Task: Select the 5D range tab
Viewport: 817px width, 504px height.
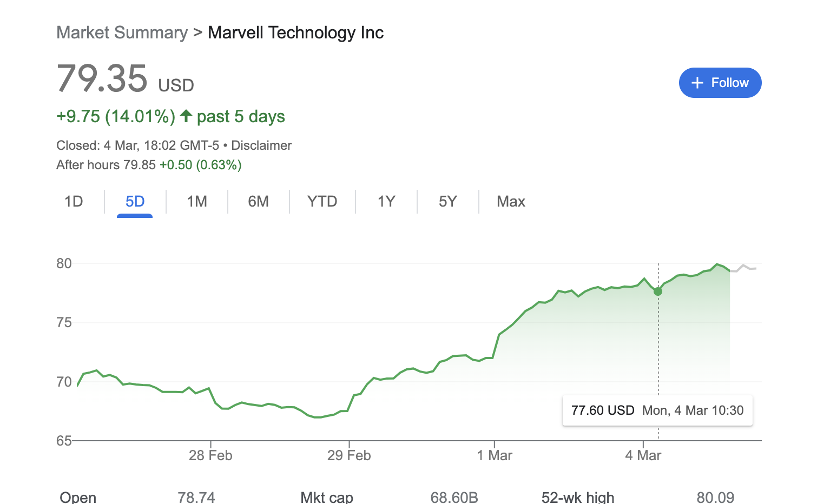Action: pos(135,202)
